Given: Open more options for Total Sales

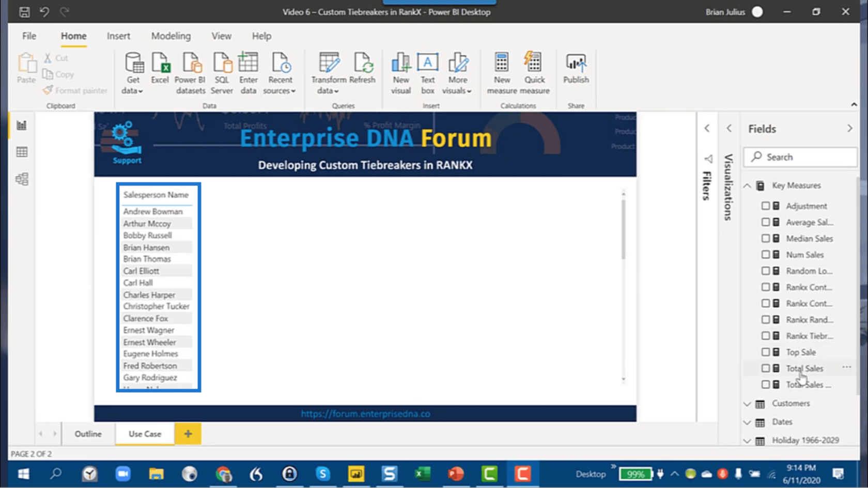Looking at the screenshot, I should (x=847, y=367).
